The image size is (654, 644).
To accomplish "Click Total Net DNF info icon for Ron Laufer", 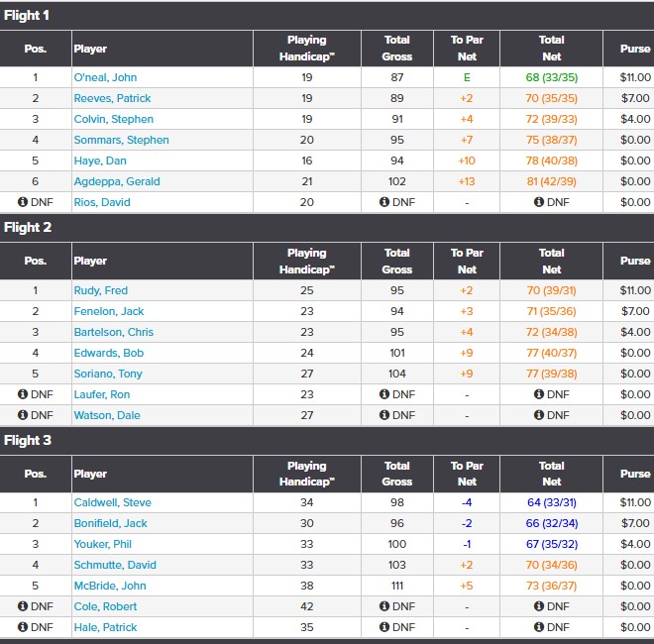I will [x=539, y=394].
